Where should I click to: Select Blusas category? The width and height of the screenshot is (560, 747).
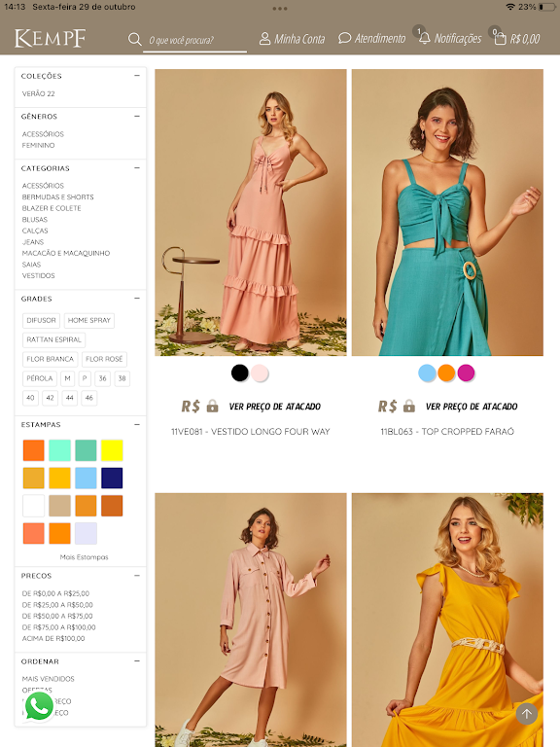click(x=35, y=220)
